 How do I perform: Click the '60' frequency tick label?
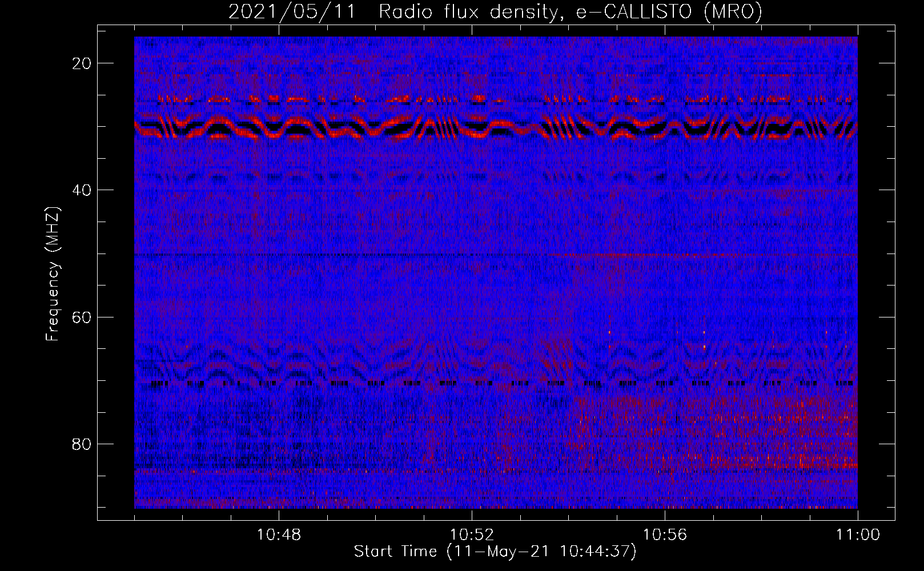[82, 317]
